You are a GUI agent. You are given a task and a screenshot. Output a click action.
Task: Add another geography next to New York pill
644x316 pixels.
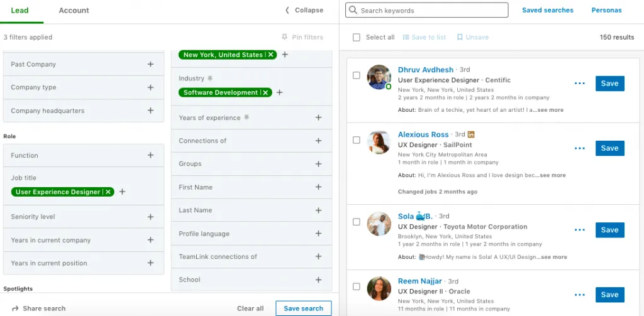coord(285,55)
